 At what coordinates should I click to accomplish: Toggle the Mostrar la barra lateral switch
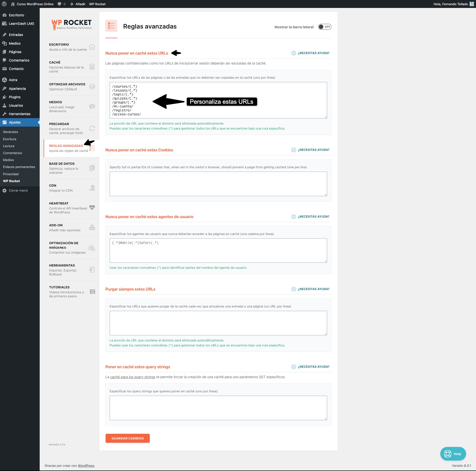(x=325, y=27)
